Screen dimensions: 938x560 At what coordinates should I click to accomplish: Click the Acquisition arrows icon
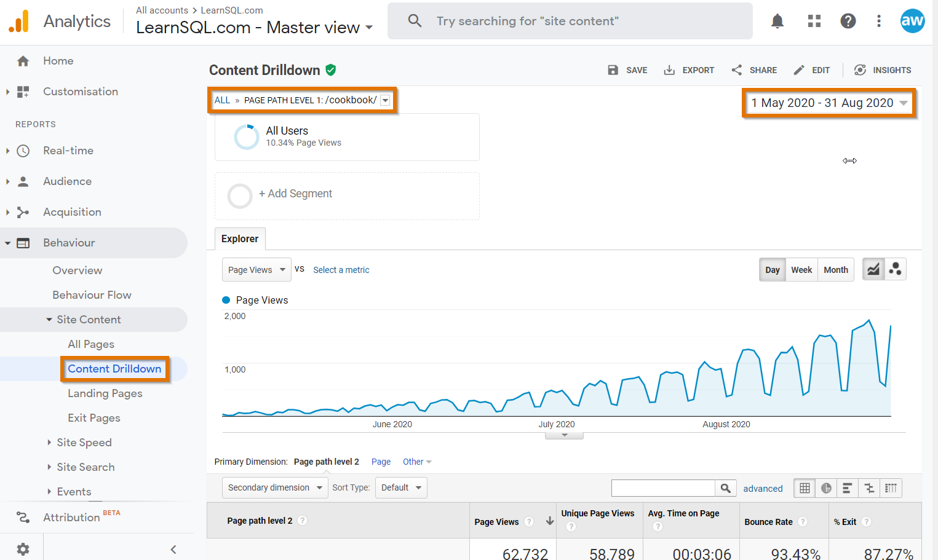(x=23, y=212)
